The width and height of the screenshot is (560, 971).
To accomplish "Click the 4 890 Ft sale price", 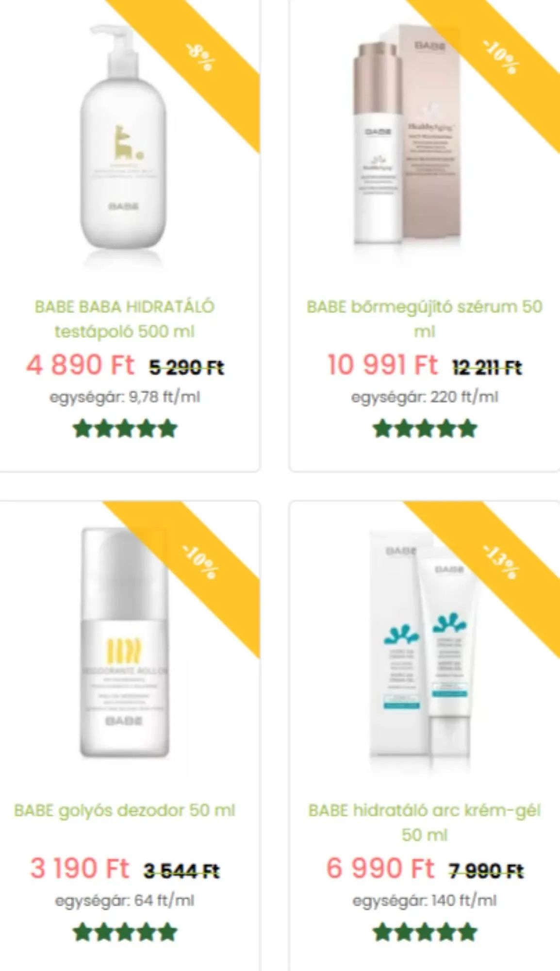I will click(80, 365).
